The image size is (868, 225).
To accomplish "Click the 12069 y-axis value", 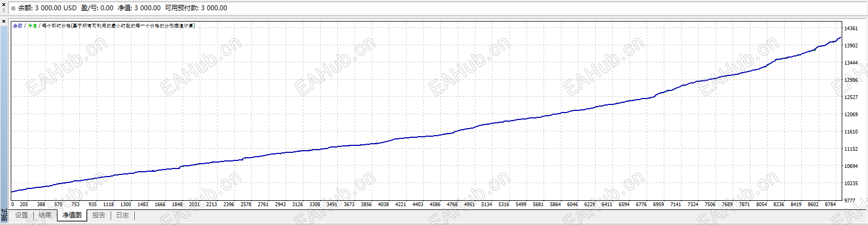I will 851,115.
